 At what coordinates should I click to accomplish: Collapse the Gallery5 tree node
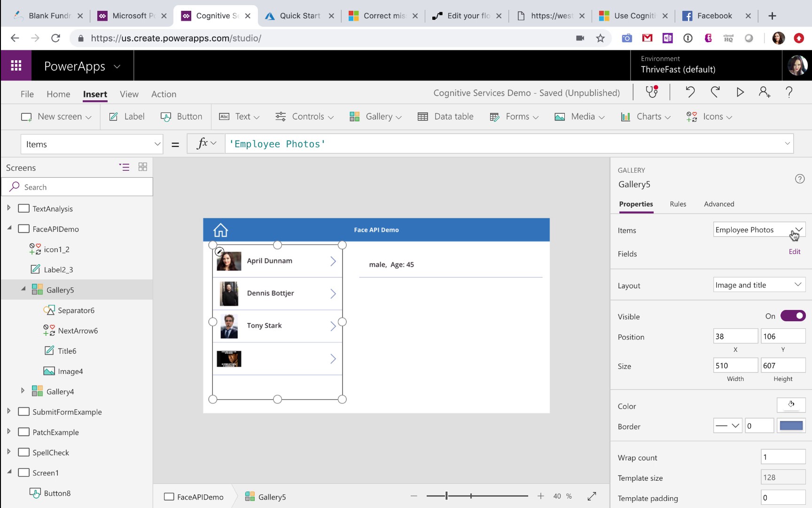23,289
